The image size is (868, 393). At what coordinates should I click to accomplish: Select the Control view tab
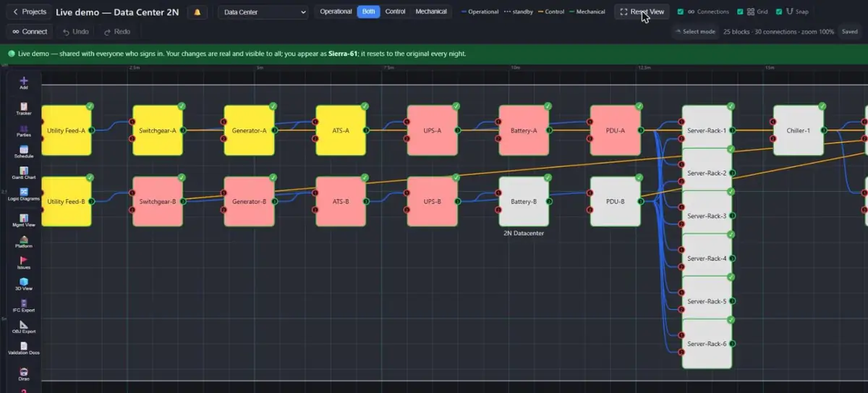click(396, 12)
